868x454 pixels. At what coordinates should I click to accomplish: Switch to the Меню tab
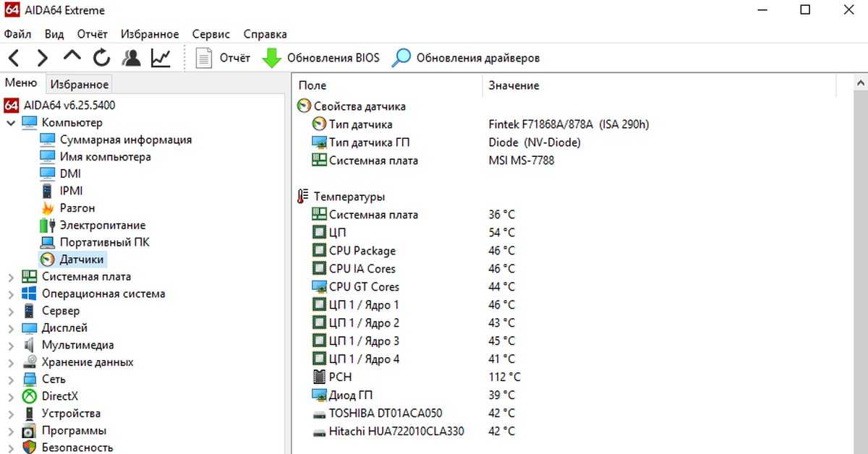(21, 83)
